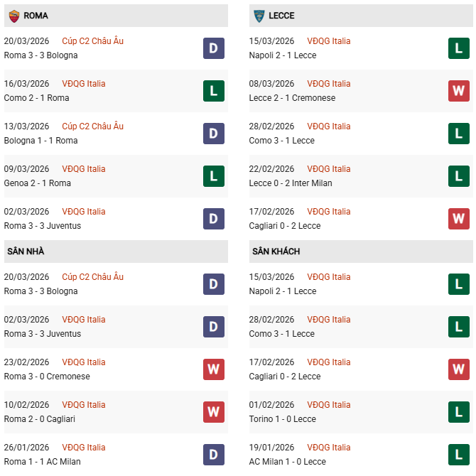476x476 pixels.
Task: Click win badge for Roma 2-0 Cagliari
Action: pos(214,412)
